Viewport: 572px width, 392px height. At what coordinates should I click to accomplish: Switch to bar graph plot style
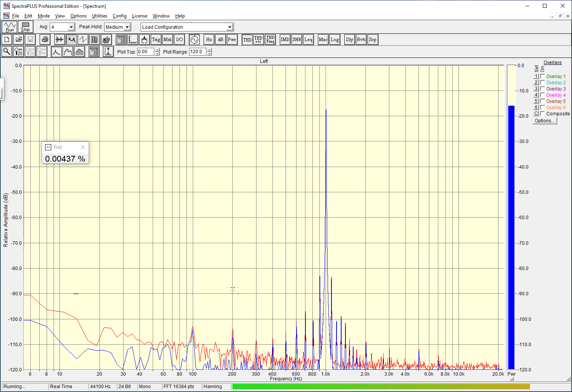[x=80, y=52]
